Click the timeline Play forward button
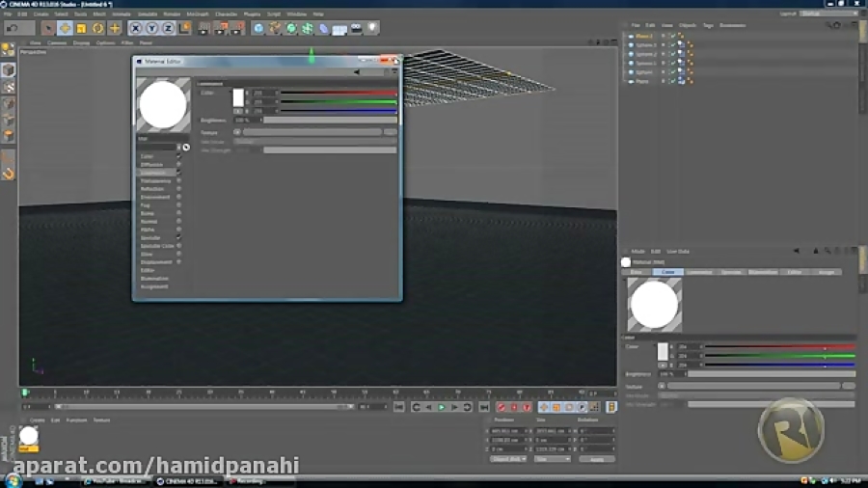This screenshot has width=868, height=488. [x=442, y=407]
